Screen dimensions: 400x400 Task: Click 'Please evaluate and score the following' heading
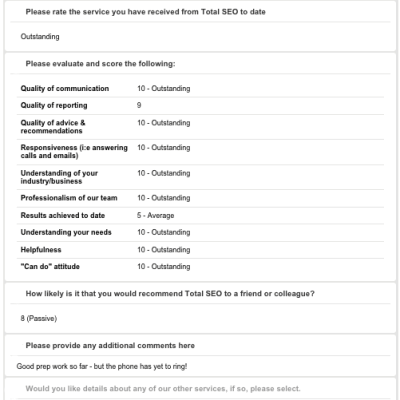(100, 64)
